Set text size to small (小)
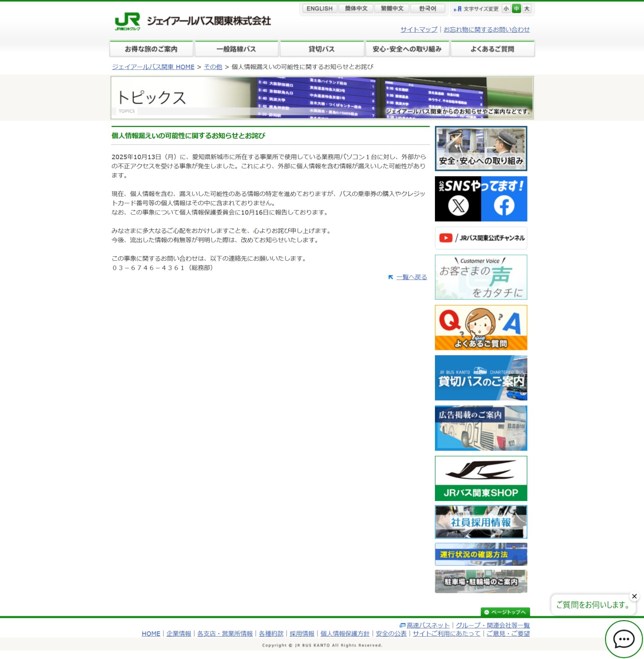 [x=506, y=9]
